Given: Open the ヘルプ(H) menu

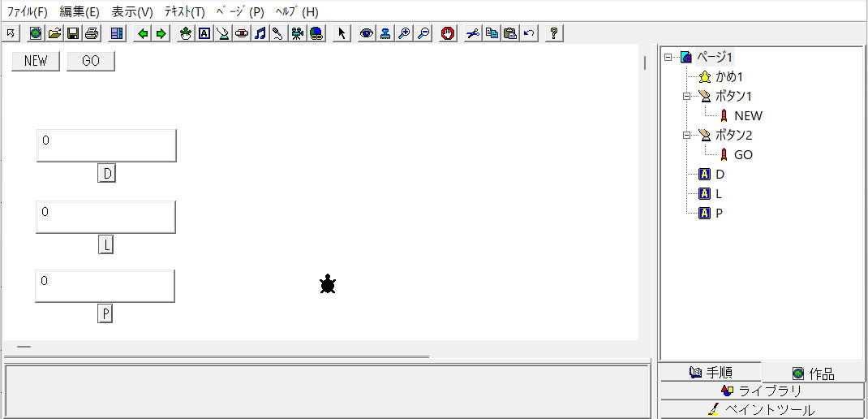Looking at the screenshot, I should 297,11.
